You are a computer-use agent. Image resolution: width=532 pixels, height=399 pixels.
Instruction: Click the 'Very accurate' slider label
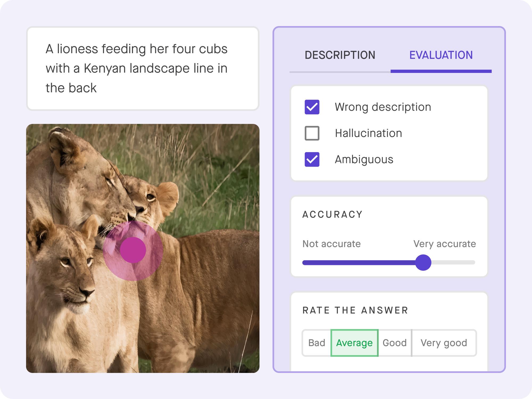pyautogui.click(x=444, y=244)
